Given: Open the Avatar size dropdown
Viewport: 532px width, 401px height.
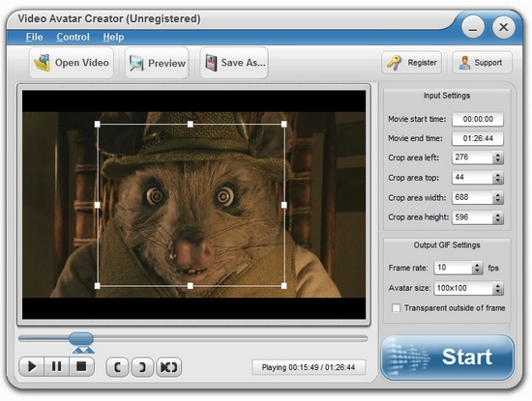Looking at the screenshot, I should [x=498, y=289].
